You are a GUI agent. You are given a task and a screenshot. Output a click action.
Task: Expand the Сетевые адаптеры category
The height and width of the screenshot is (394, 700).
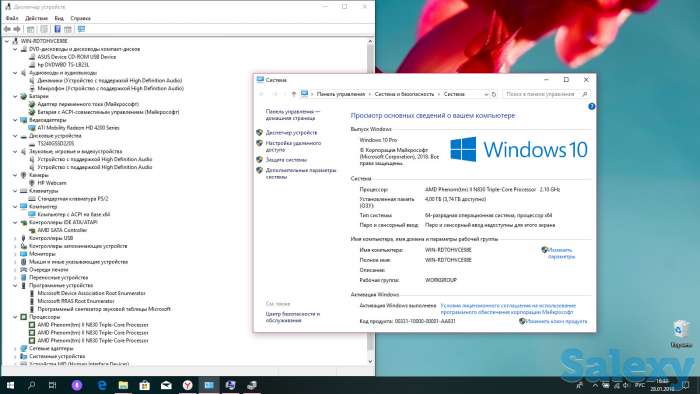pos(15,348)
